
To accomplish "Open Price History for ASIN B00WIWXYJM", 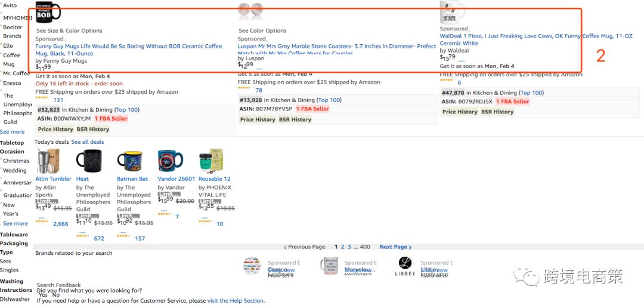I will pyautogui.click(x=55, y=129).
